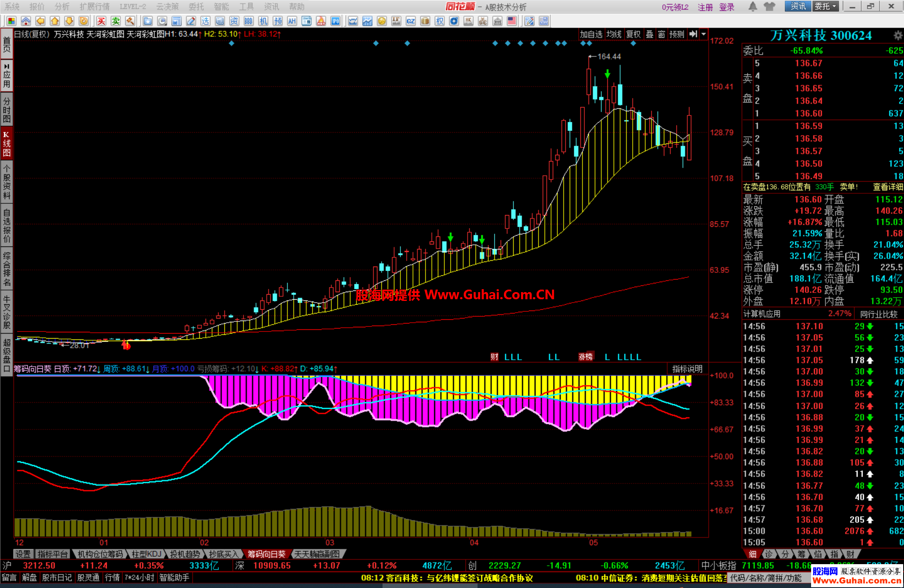Click the 资 information toolbar icon
904x588 pixels.
(x=234, y=21)
